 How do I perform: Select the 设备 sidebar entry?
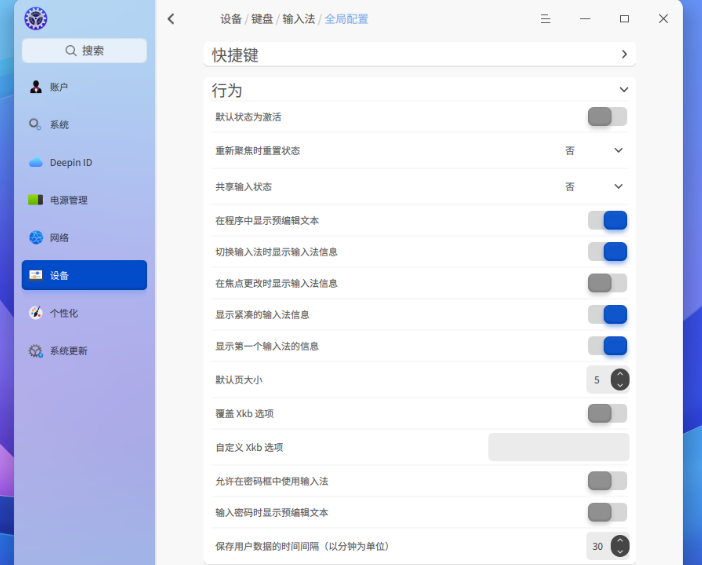pyautogui.click(x=84, y=275)
